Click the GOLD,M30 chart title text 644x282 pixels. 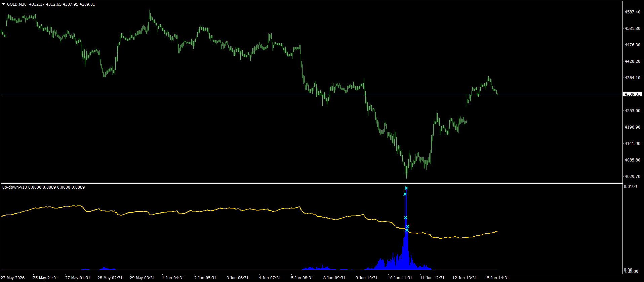click(17, 4)
